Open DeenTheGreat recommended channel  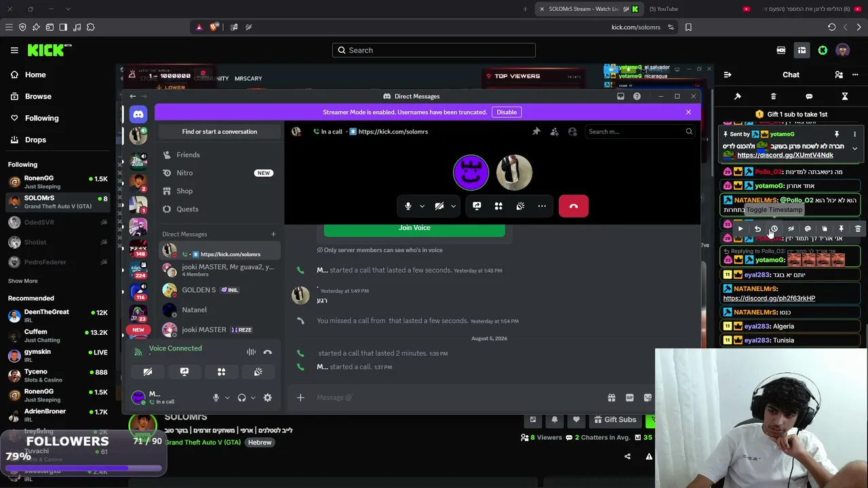[58, 316]
